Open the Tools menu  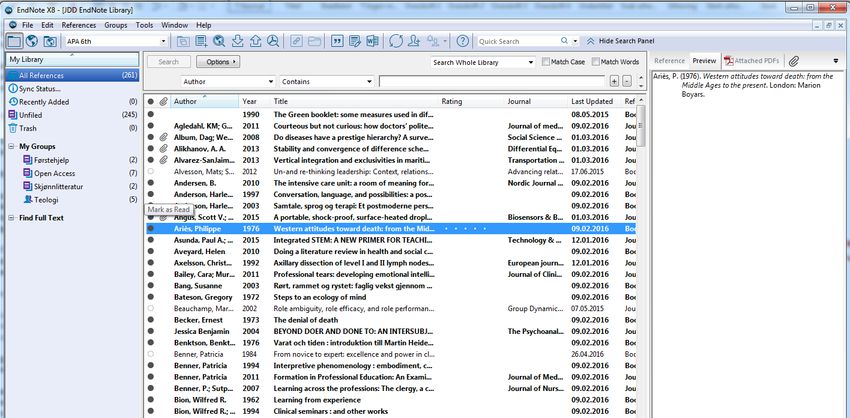point(144,25)
